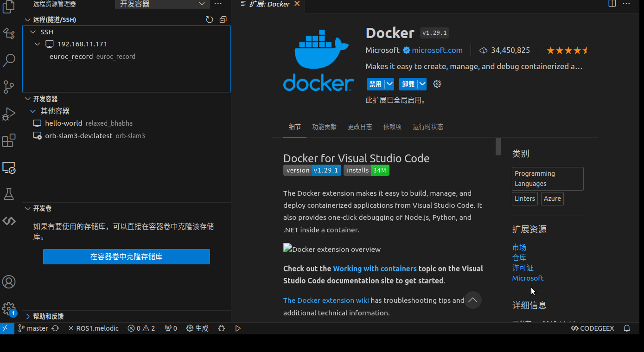Click the hello-world container icon
Image resolution: width=644 pixels, height=352 pixels.
pyautogui.click(x=38, y=123)
